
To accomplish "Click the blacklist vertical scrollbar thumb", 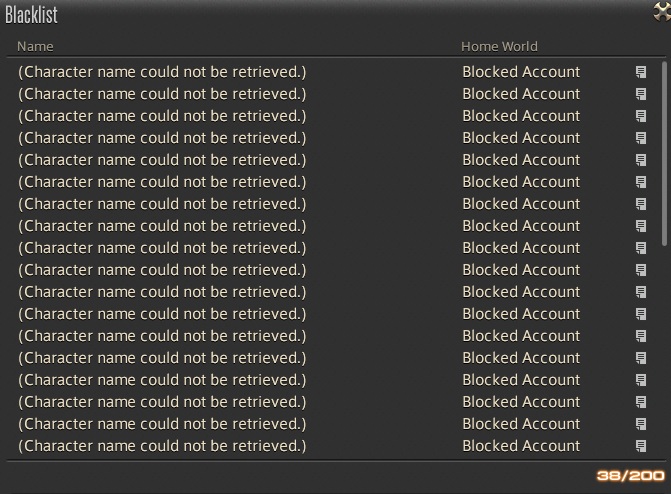I will coord(666,150).
